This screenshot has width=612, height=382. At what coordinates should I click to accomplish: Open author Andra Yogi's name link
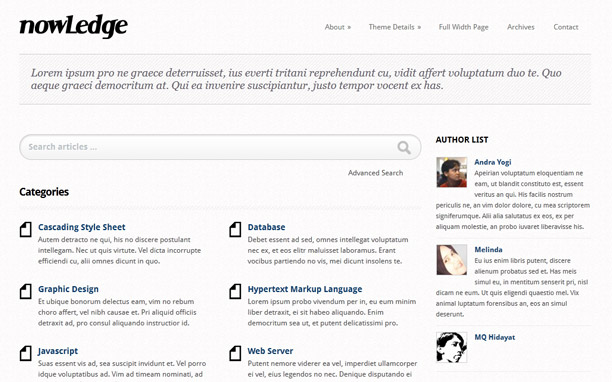pos(493,162)
